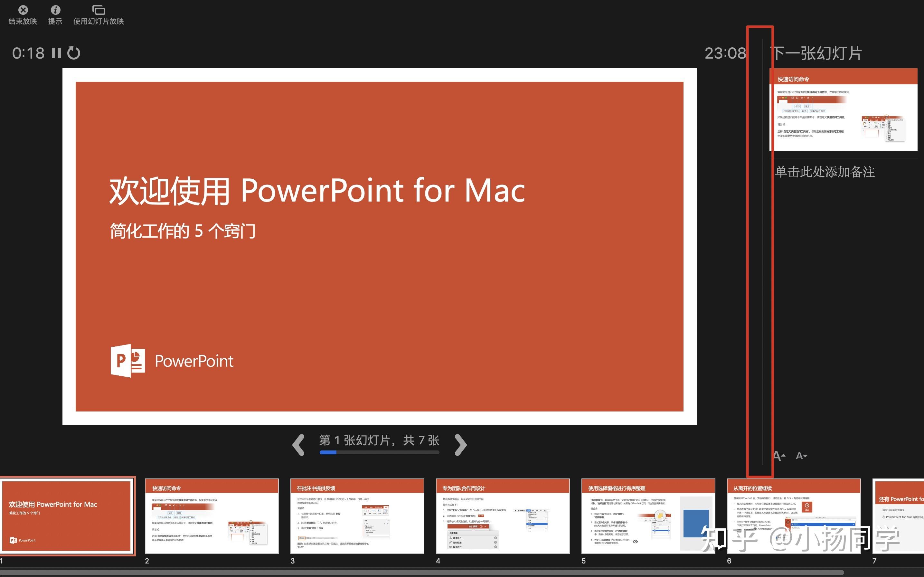
Task: Select slide 2 thumbnail 快速访问命令
Action: [x=212, y=516]
